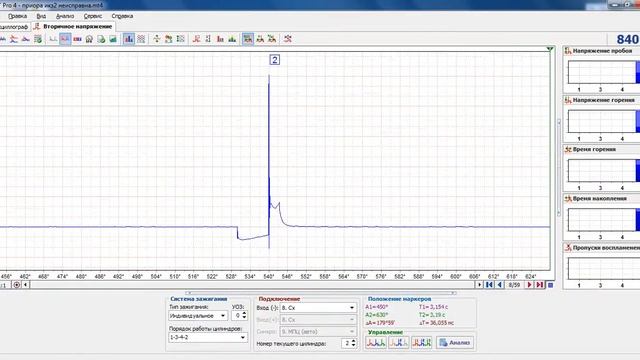
Task: Open the Порядок работы цилиндров dropdown
Action: click(208, 338)
